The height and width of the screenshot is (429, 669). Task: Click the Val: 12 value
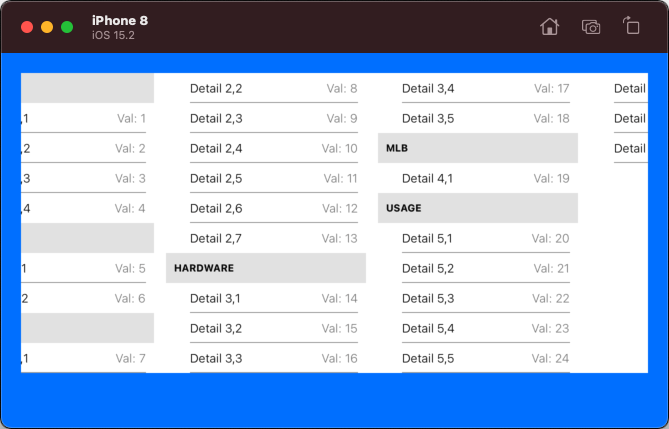(340, 208)
